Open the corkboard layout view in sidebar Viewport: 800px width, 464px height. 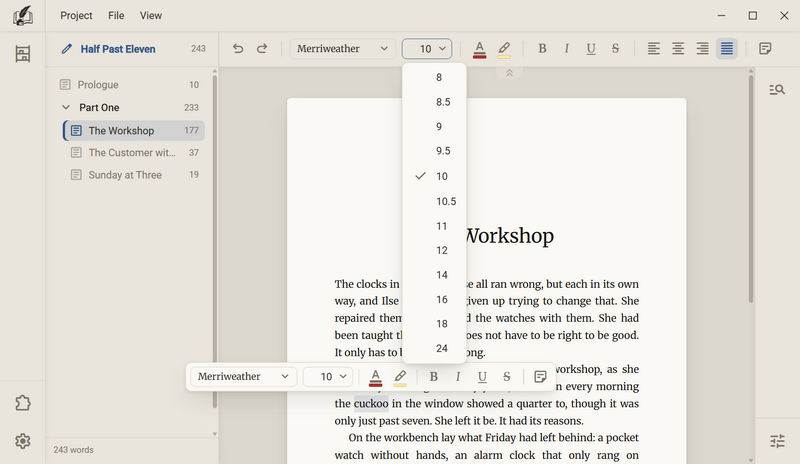pyautogui.click(x=22, y=54)
